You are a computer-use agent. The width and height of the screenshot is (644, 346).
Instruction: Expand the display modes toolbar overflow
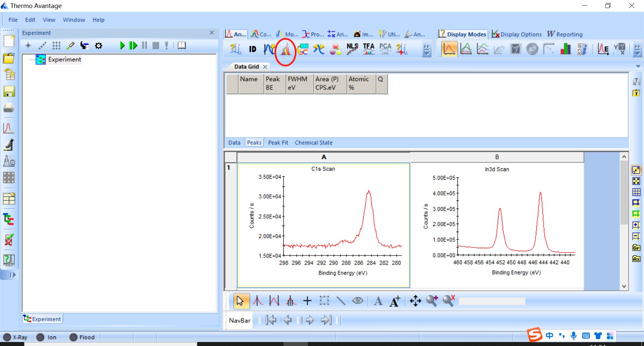point(637,50)
